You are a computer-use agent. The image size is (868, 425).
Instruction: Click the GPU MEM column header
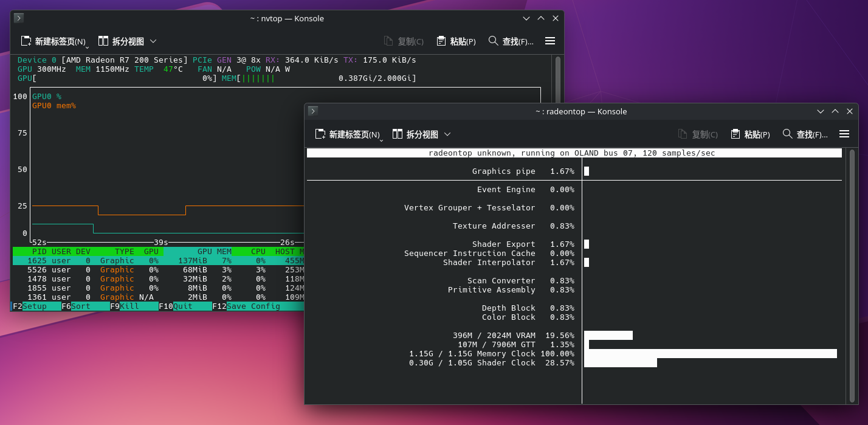coord(215,252)
